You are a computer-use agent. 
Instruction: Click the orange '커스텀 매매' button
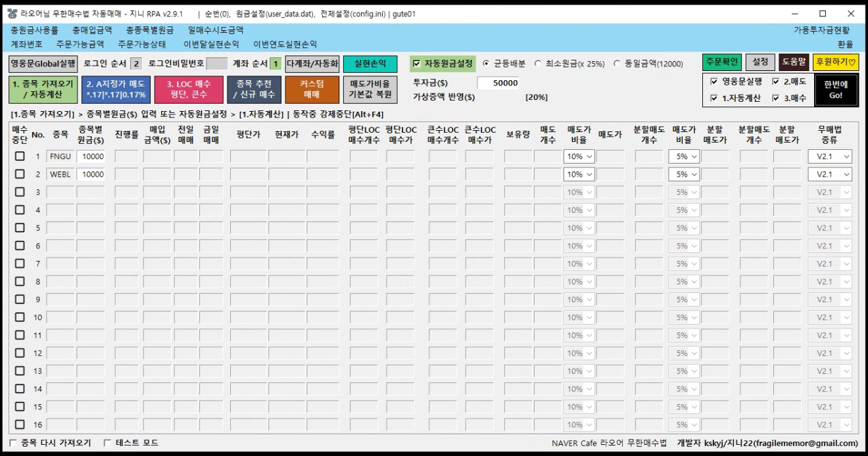click(312, 89)
